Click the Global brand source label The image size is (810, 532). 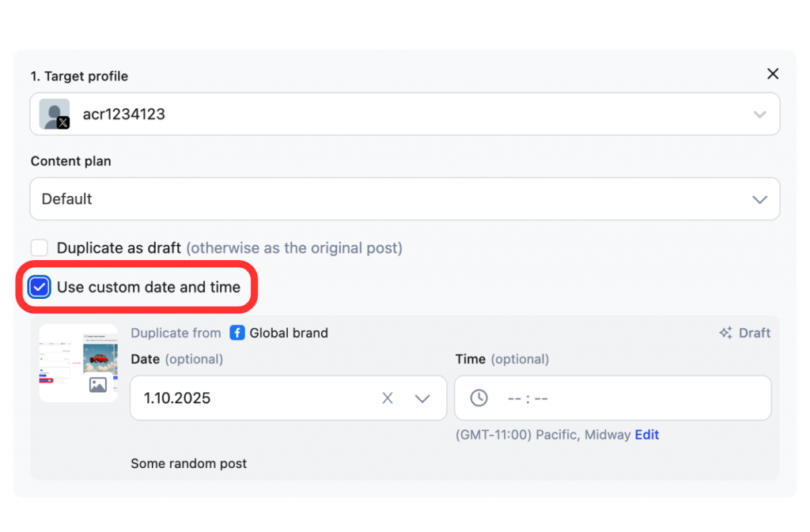click(x=289, y=333)
